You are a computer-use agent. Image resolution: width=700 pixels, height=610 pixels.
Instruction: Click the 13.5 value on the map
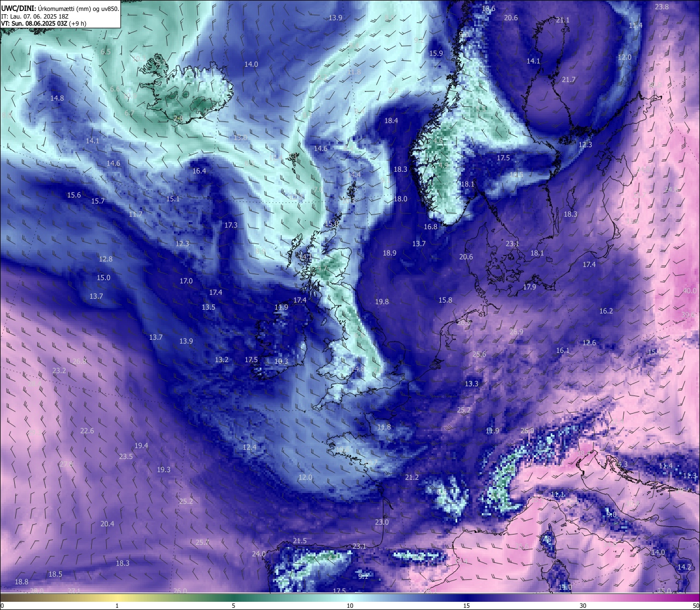point(208,307)
